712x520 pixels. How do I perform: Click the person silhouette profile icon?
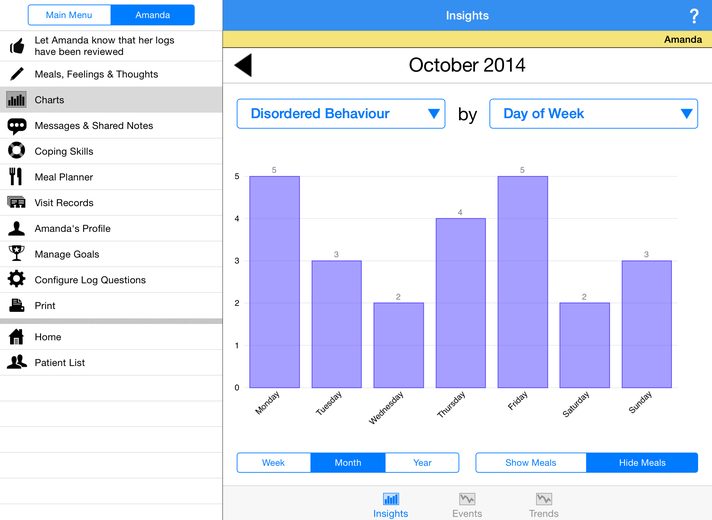16,228
